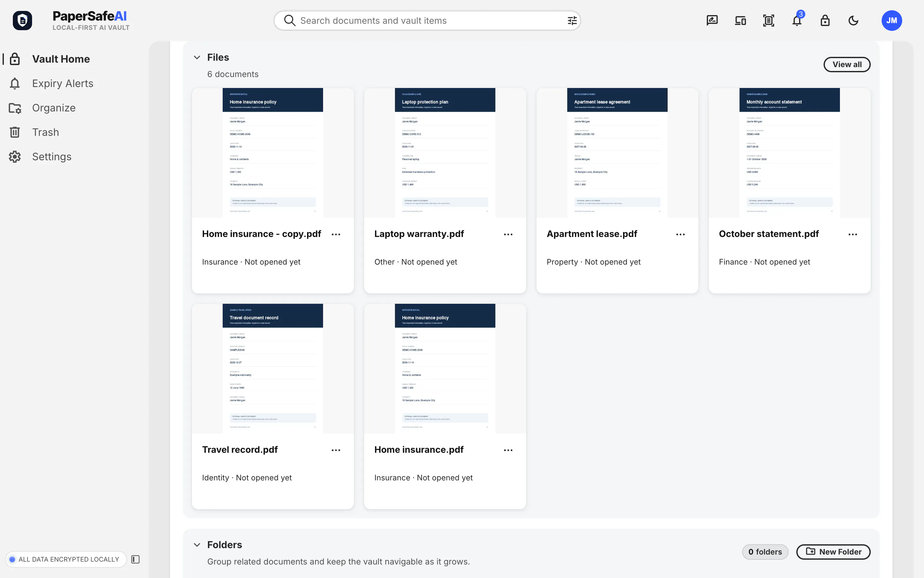The image size is (924, 578).
Task: Open October statement.pdf preview thumbnail
Action: click(789, 153)
